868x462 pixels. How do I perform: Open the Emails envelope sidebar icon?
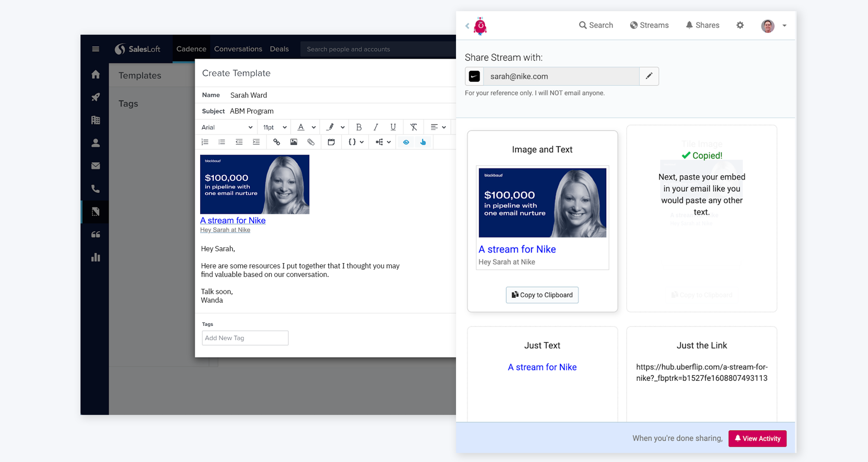click(x=96, y=166)
